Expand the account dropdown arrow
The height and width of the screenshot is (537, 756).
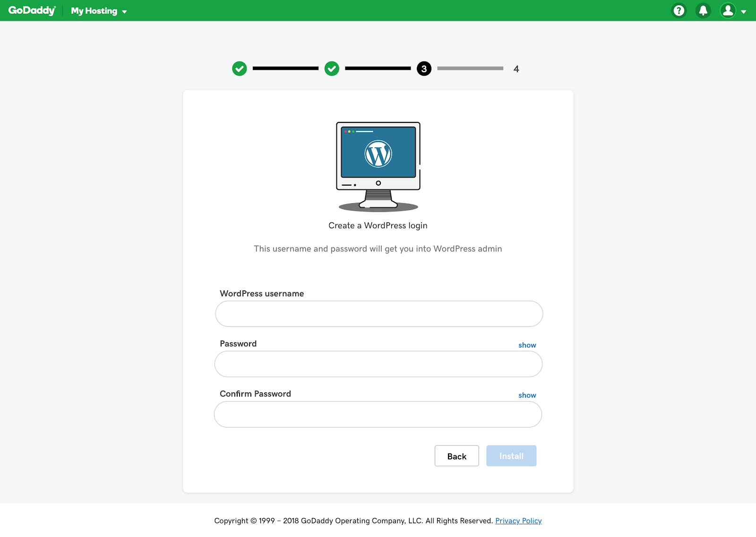click(744, 12)
